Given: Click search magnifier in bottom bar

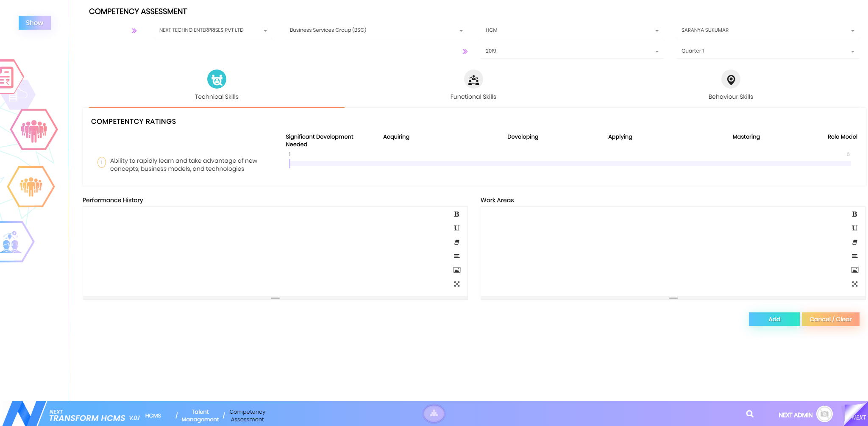Looking at the screenshot, I should [750, 414].
